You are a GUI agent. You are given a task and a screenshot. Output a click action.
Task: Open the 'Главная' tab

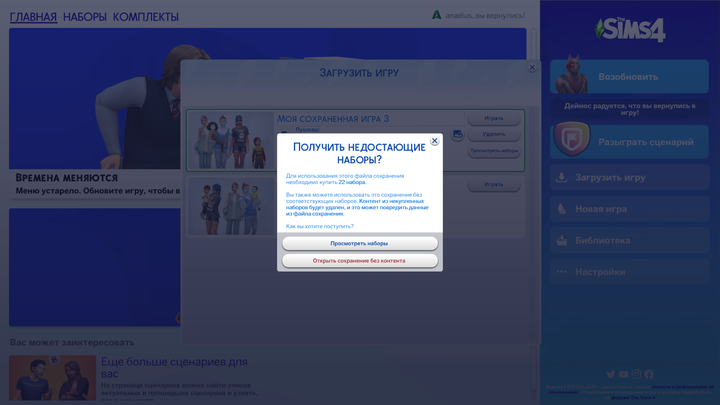(x=33, y=17)
